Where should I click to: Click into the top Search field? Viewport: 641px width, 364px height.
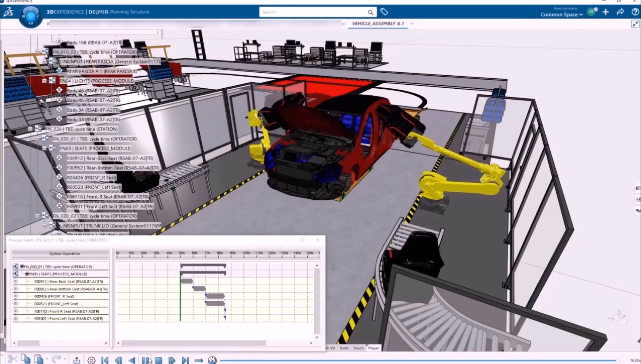313,12
